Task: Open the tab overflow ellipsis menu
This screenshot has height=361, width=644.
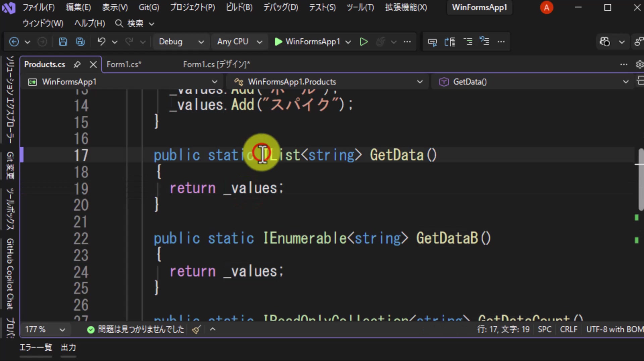Action: click(624, 64)
